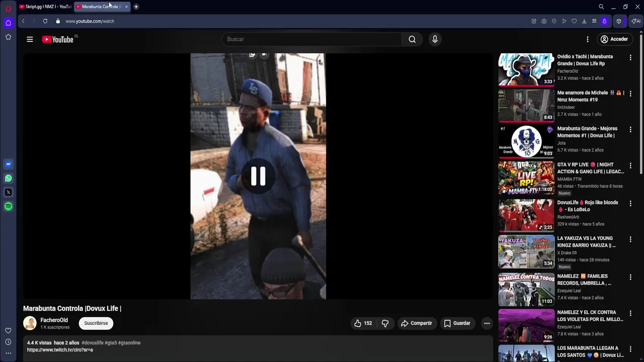Switch to Skript.gg NMZ YouTube tab

click(x=45, y=7)
